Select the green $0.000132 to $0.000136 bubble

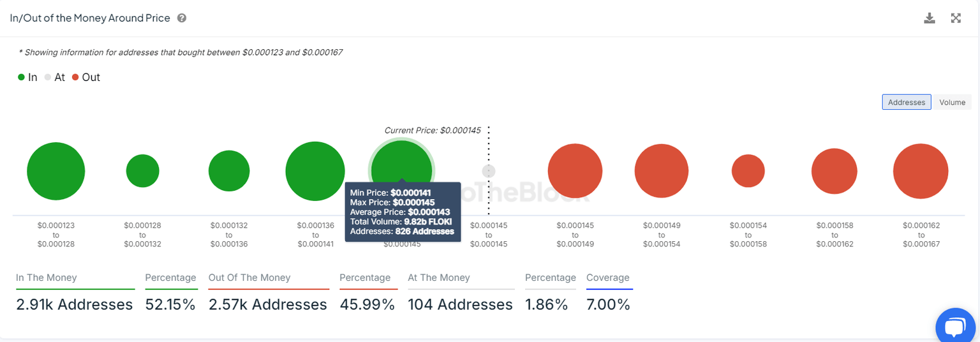[x=229, y=171]
